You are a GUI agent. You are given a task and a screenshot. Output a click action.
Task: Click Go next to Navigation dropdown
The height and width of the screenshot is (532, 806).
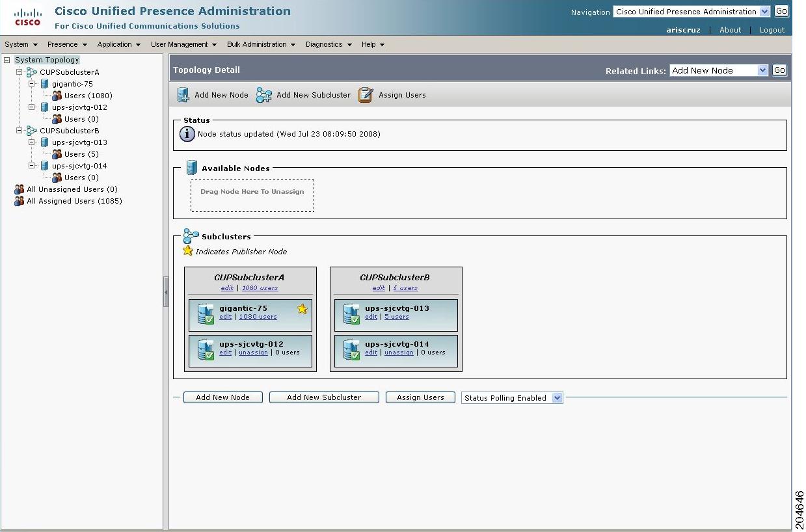pos(781,11)
